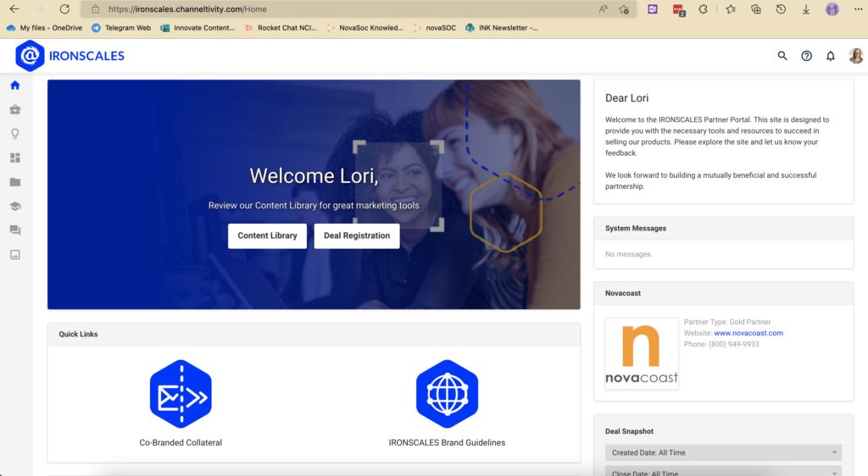Screen dimensions: 868x476
Task: Open the www.novacoast.com link
Action: click(748, 333)
